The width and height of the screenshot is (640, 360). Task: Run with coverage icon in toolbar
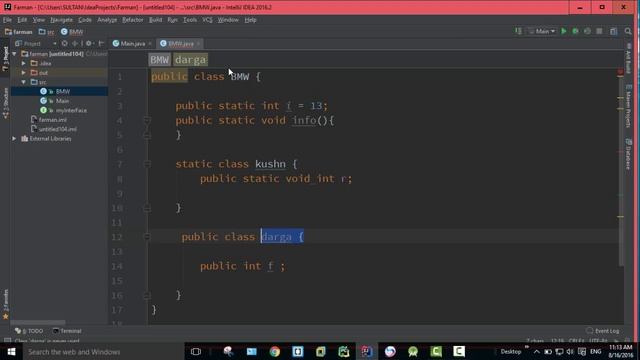(587, 31)
